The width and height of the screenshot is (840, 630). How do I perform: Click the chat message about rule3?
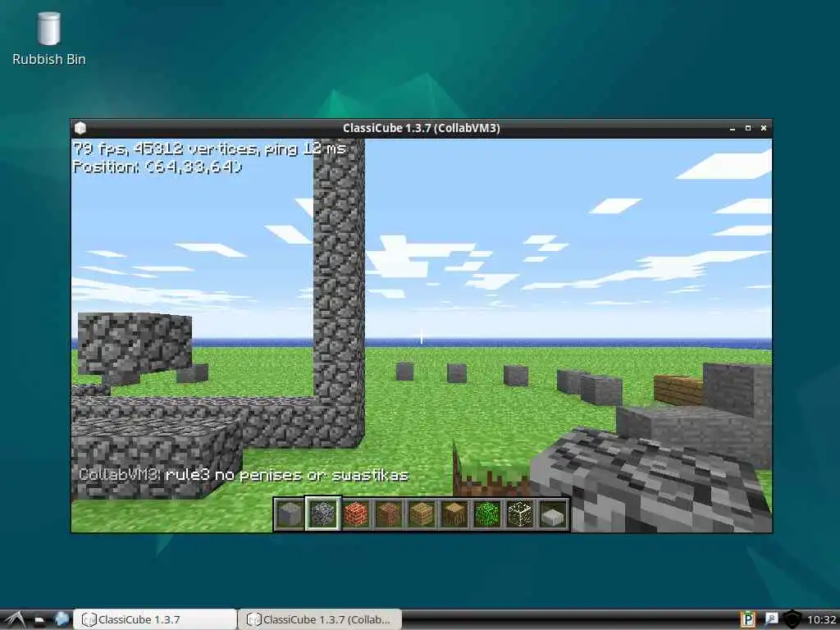(244, 475)
